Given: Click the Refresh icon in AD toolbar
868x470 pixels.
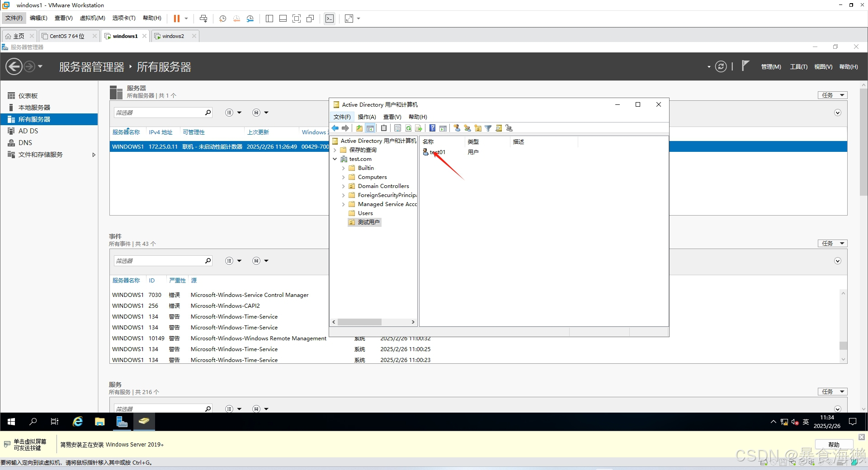Looking at the screenshot, I should pyautogui.click(x=408, y=128).
